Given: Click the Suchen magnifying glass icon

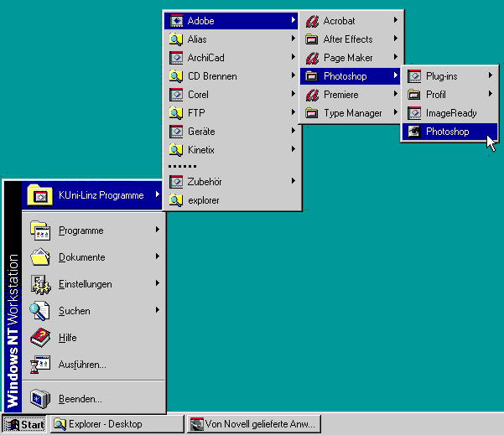Looking at the screenshot, I should click(x=39, y=311).
